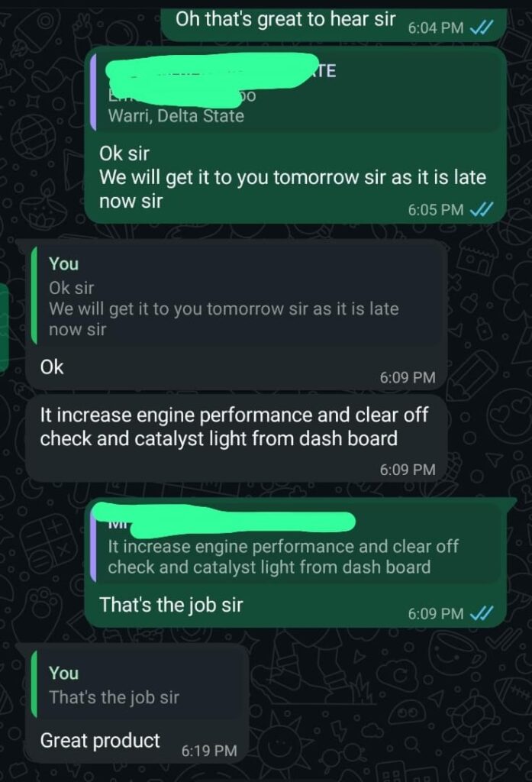Tap the "You" label above "That's the job sir"
The image size is (532, 782).
pyautogui.click(x=63, y=674)
